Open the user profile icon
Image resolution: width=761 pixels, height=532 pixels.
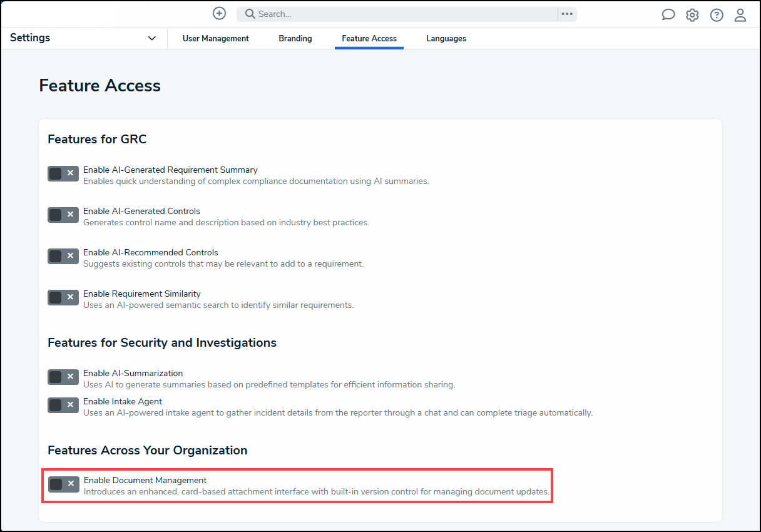tap(740, 14)
